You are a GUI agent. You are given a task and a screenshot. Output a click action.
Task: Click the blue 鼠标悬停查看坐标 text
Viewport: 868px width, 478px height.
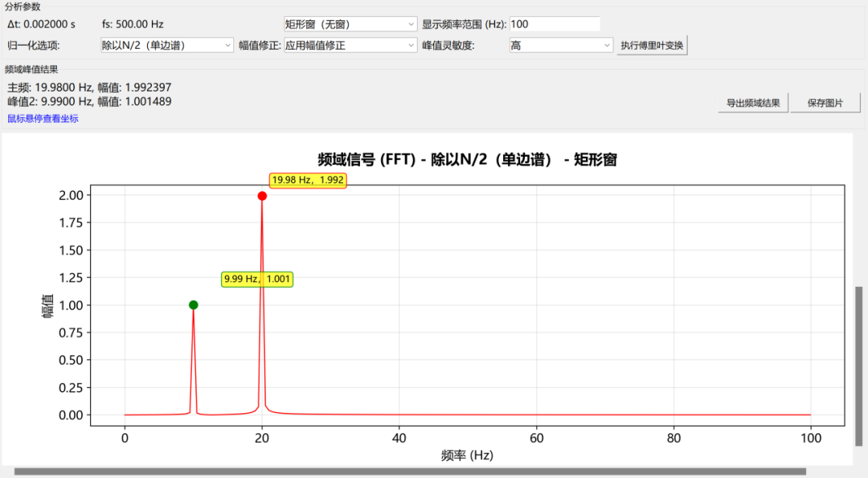click(x=43, y=118)
